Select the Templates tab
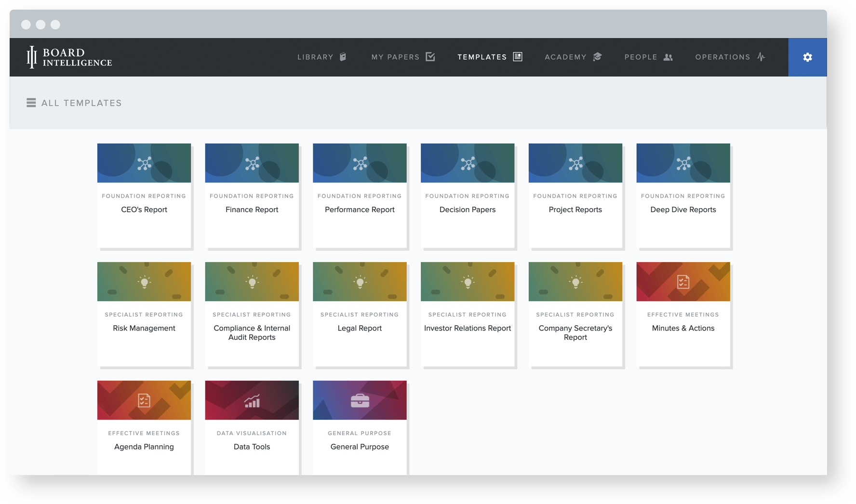Image resolution: width=856 pixels, height=504 pixels. coord(490,57)
